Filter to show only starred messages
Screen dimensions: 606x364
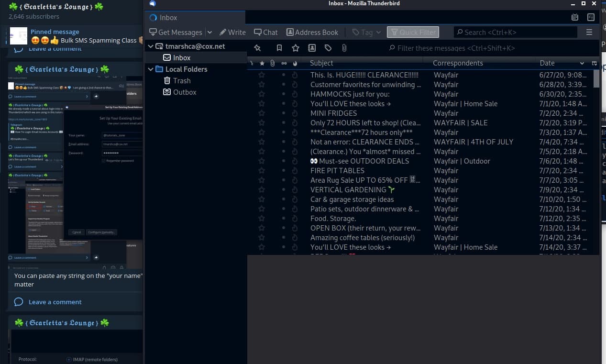[x=296, y=48]
